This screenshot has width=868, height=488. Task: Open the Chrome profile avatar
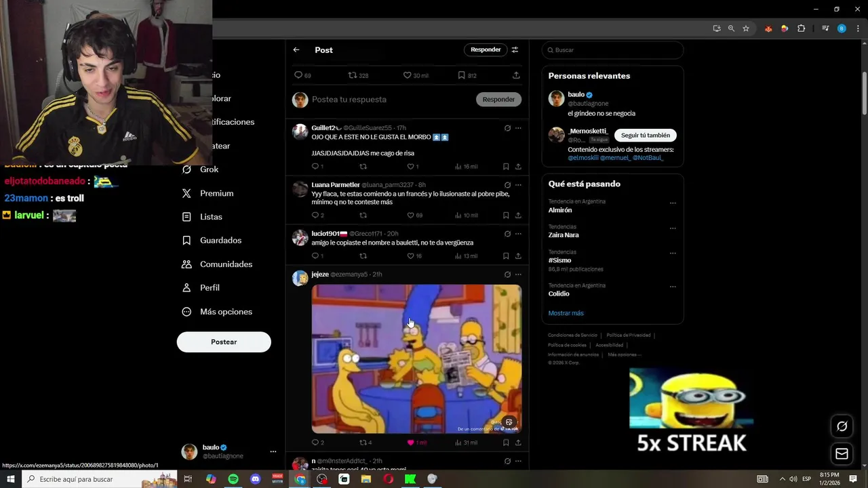[842, 28]
